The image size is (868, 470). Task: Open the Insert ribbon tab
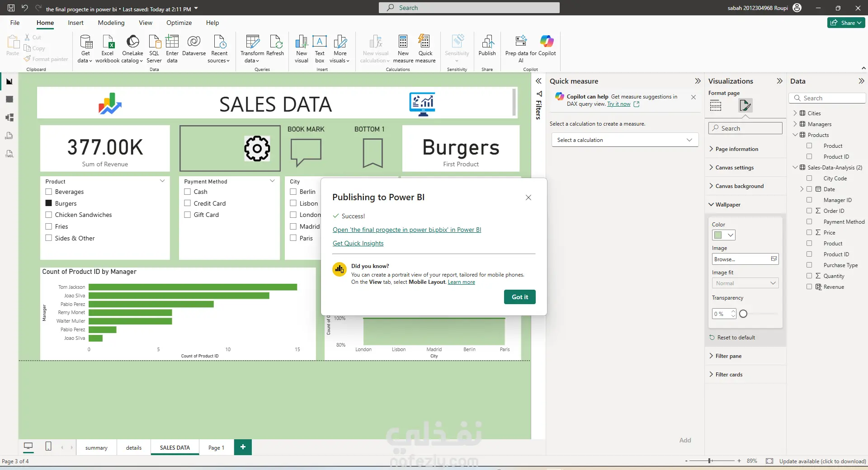click(75, 23)
